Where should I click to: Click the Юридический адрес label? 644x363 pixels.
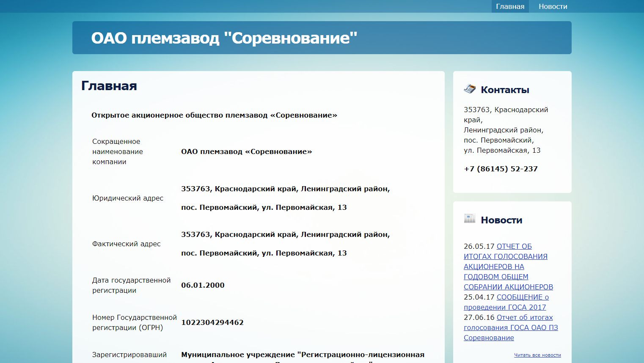pyautogui.click(x=128, y=198)
